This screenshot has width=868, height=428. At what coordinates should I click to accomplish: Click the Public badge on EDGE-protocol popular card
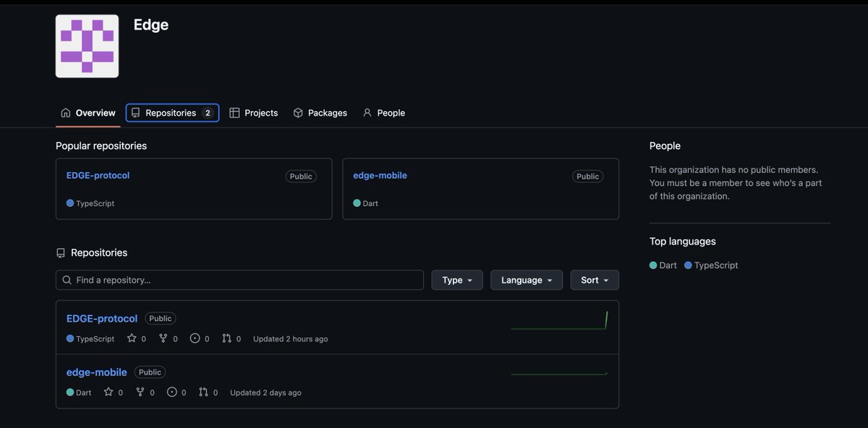(301, 176)
